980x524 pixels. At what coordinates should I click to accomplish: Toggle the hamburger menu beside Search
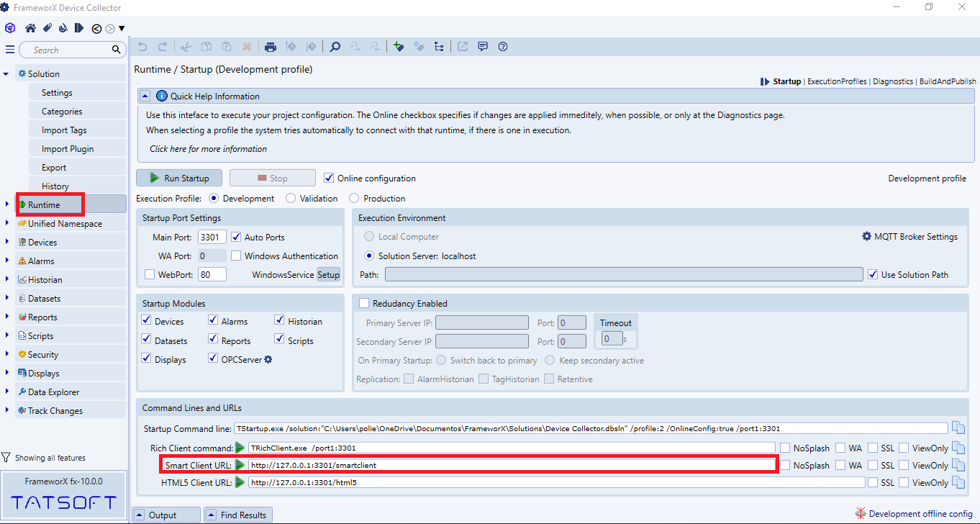click(x=10, y=50)
